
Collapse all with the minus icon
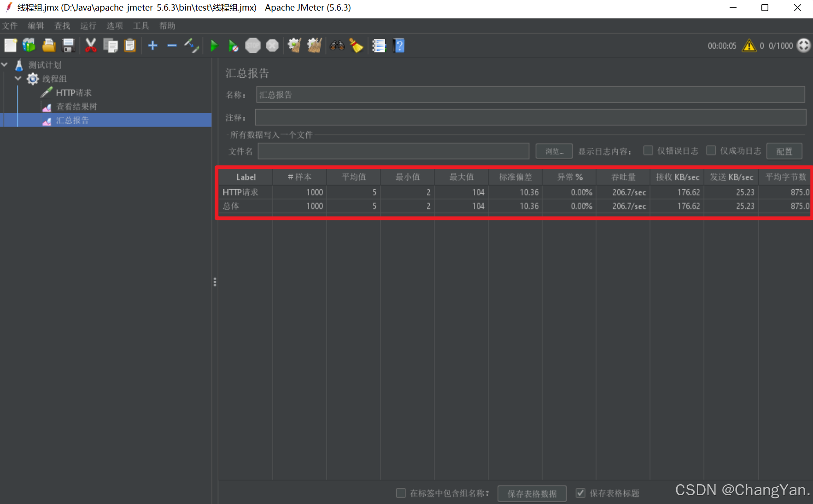tap(172, 46)
